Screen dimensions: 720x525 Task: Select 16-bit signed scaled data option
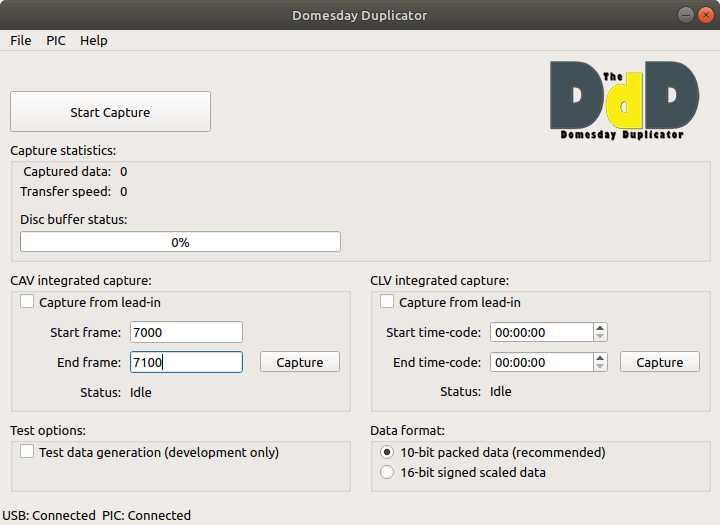387,472
